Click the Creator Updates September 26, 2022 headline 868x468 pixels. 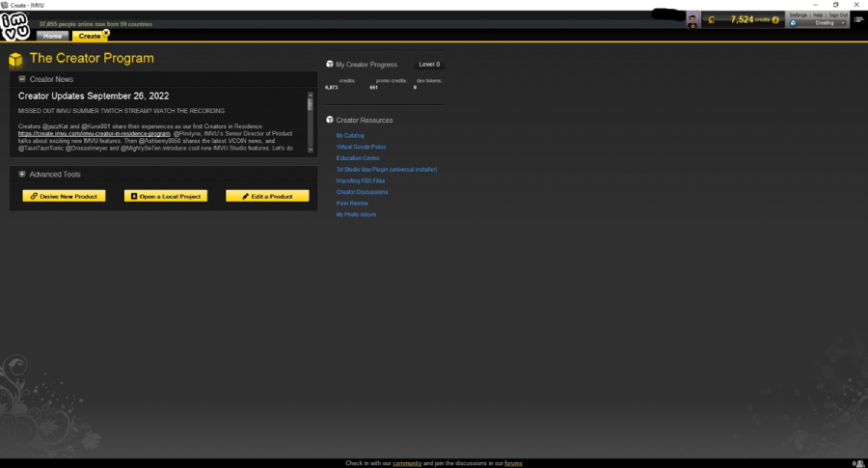pyautogui.click(x=94, y=96)
